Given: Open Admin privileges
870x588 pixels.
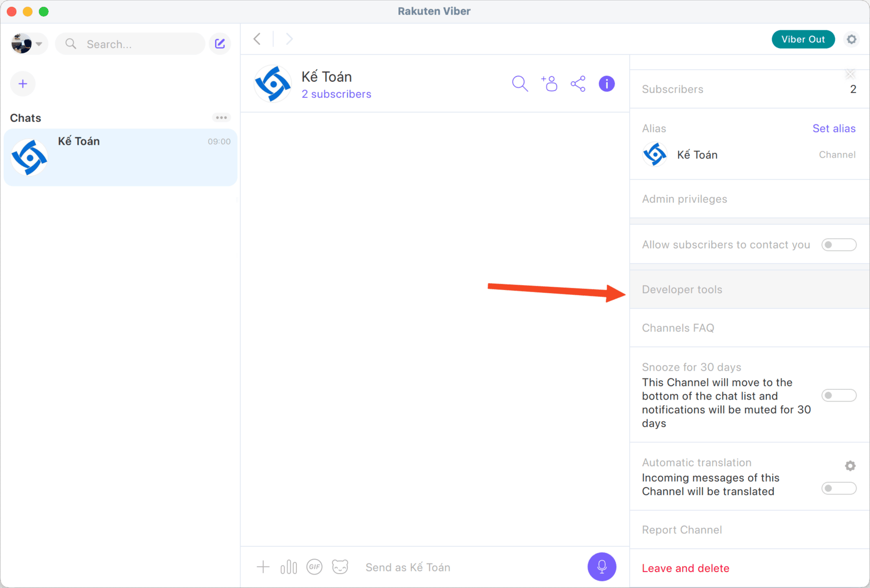Looking at the screenshot, I should click(x=750, y=199).
